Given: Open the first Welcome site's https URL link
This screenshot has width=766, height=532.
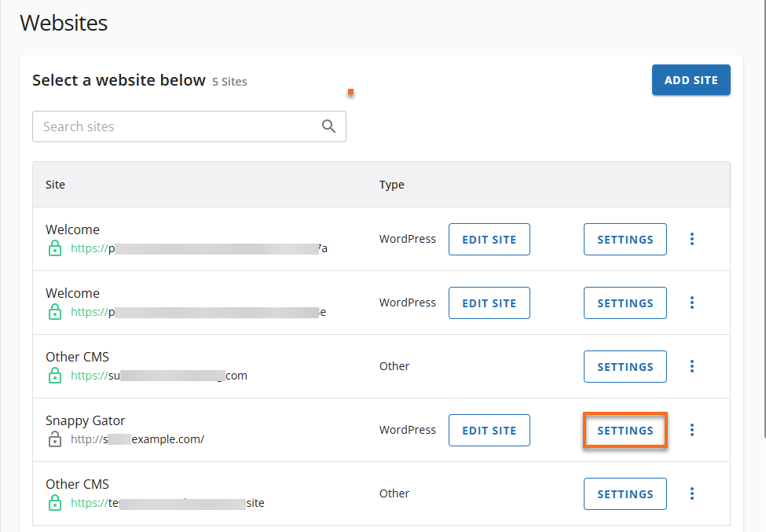Looking at the screenshot, I should (199, 248).
